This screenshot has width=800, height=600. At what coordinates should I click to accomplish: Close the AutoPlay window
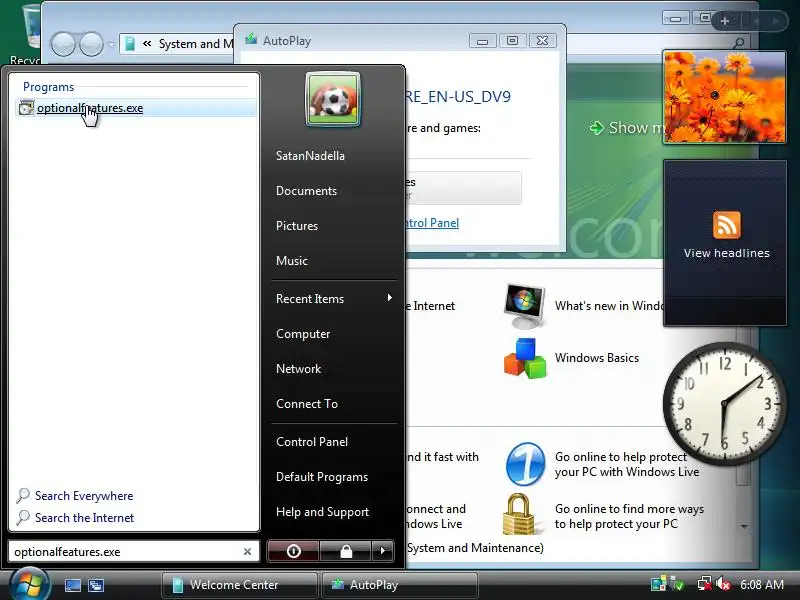point(542,41)
